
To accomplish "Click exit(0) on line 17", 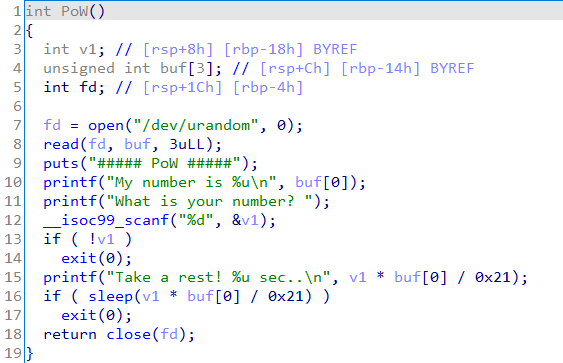I will click(x=92, y=315).
